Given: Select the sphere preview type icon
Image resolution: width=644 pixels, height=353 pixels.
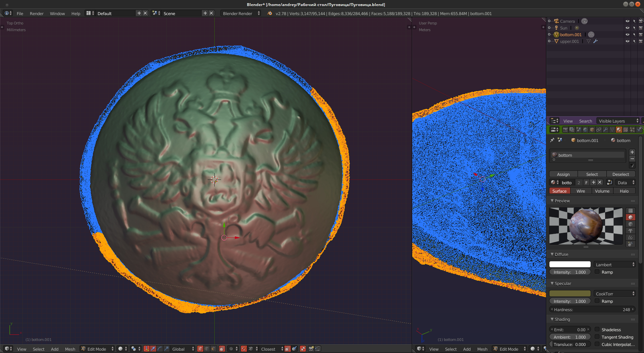Looking at the screenshot, I should click(x=631, y=218).
